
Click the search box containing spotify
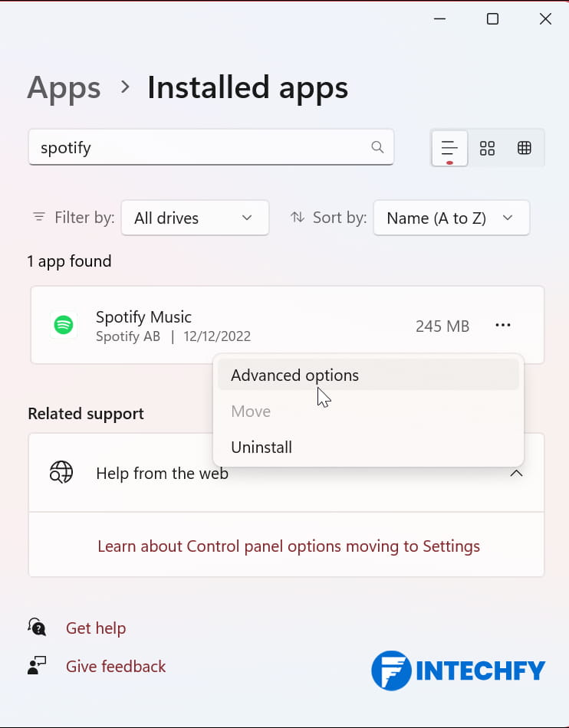(x=211, y=147)
